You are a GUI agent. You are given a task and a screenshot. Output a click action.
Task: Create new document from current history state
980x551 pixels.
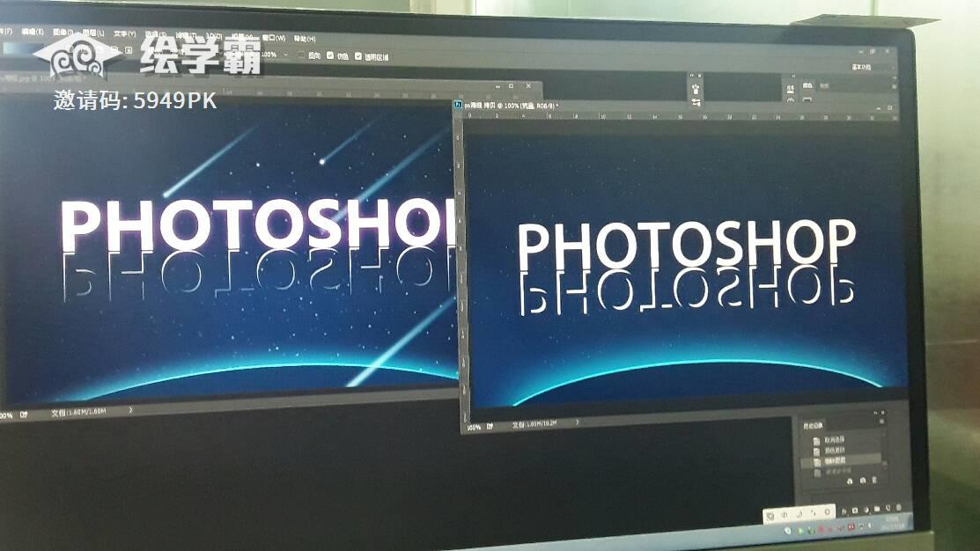(x=850, y=481)
